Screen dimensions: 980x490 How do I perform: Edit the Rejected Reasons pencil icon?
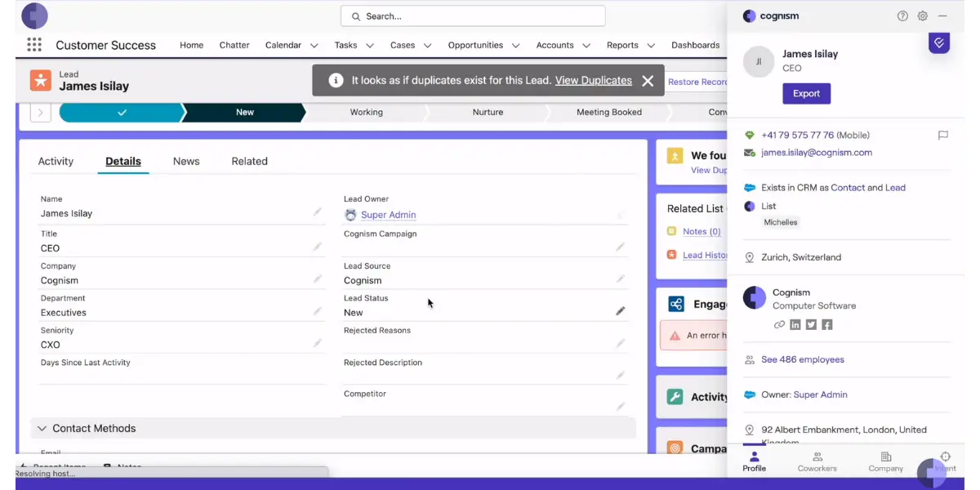[621, 343]
